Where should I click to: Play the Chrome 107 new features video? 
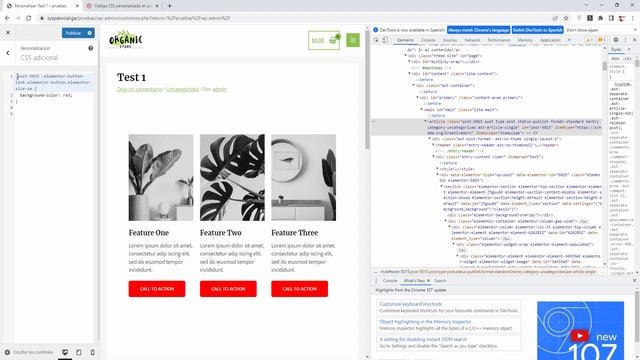pyautogui.click(x=580, y=336)
